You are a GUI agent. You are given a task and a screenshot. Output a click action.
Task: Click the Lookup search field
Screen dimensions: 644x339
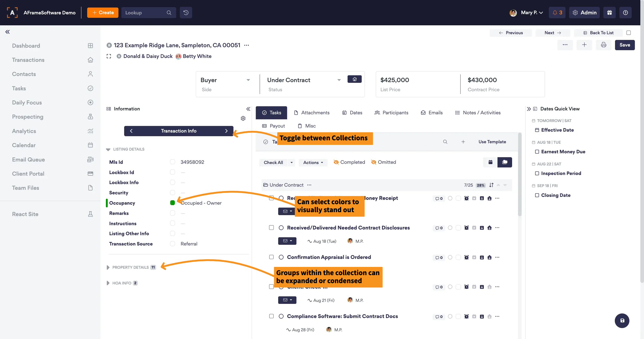[x=149, y=13]
